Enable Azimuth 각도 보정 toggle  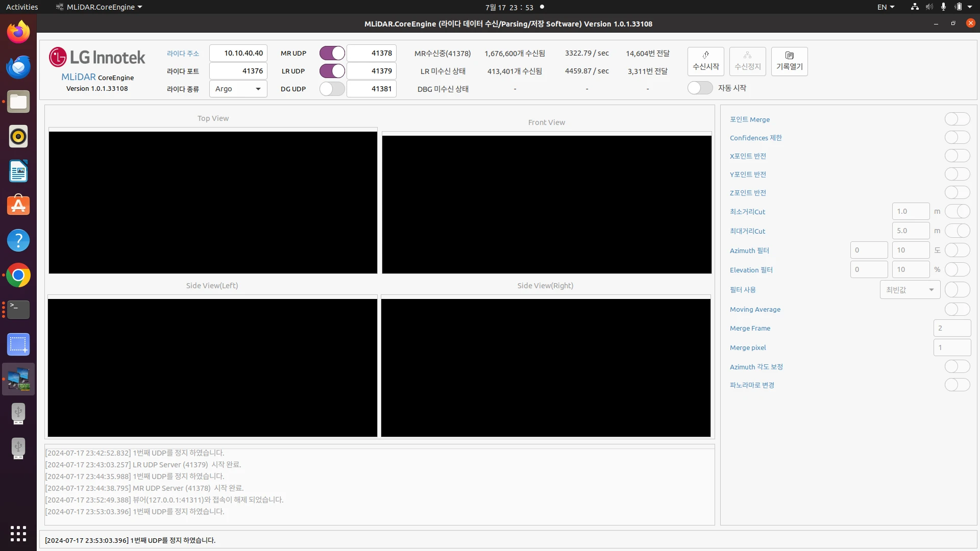(x=957, y=366)
